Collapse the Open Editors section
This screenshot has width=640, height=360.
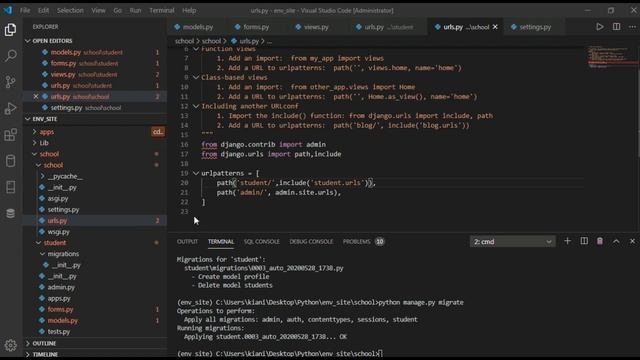coord(28,41)
